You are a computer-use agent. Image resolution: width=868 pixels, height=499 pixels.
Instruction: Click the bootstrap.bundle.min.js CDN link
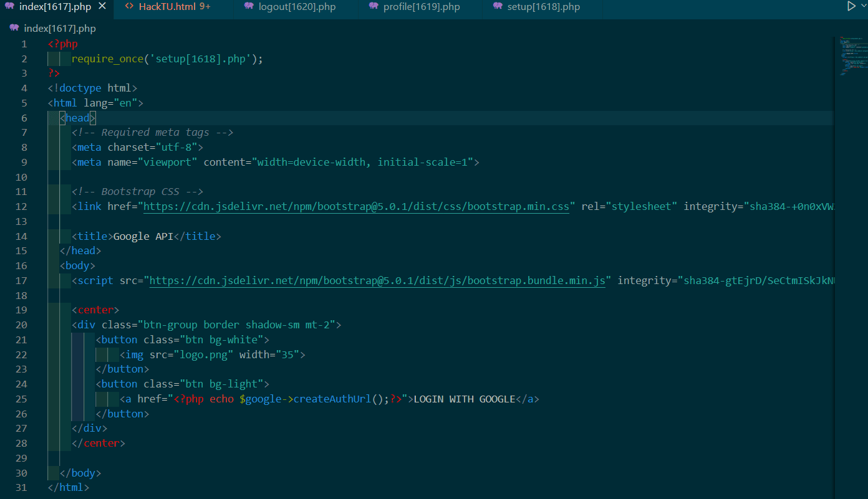(x=377, y=280)
